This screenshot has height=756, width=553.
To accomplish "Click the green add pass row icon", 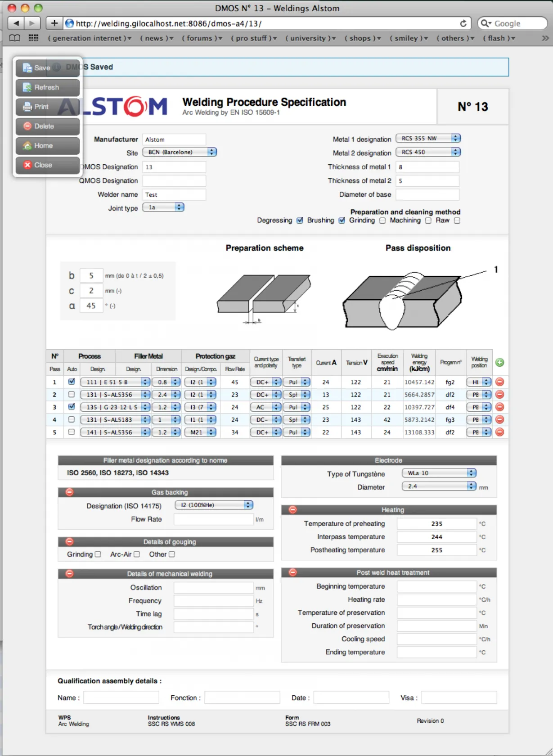I will click(499, 362).
